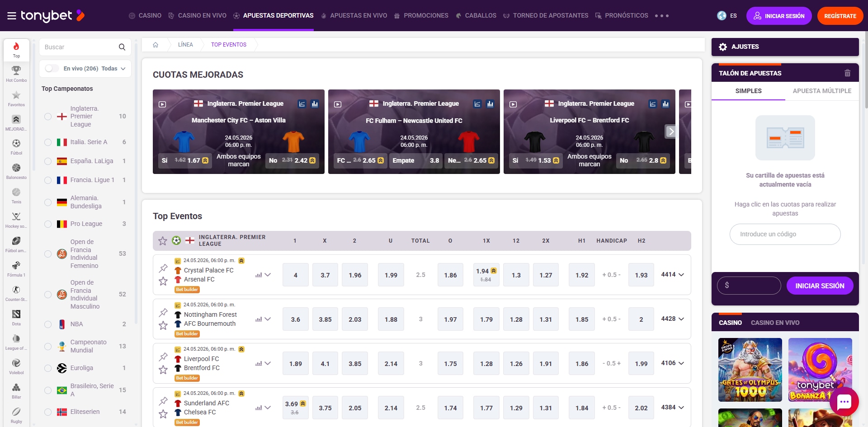
Task: Show next enhanced odds cards arrow
Action: click(x=671, y=131)
